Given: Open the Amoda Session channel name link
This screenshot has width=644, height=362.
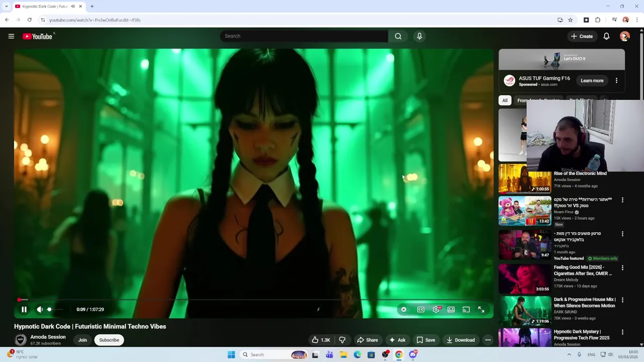Looking at the screenshot, I should (x=48, y=337).
